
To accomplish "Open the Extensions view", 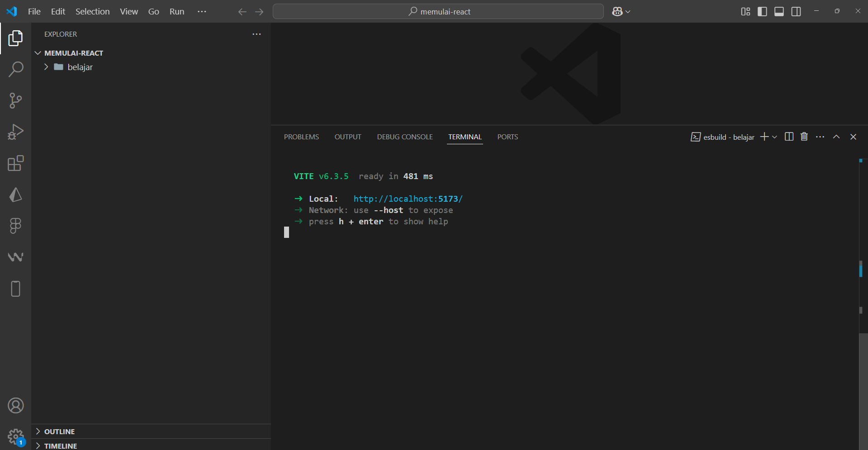I will [15, 163].
